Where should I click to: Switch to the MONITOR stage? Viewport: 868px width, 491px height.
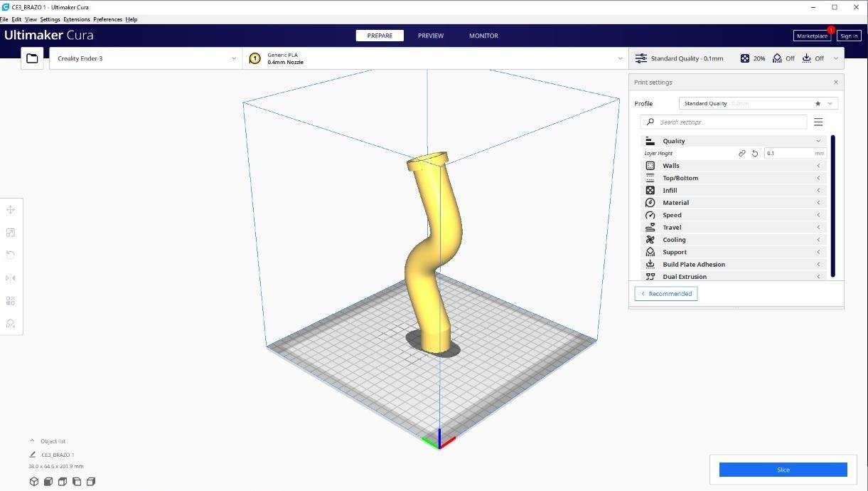483,36
